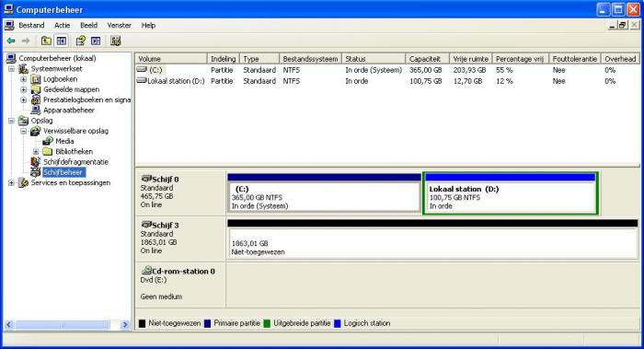Restore the inner MDI child window

click(x=623, y=25)
